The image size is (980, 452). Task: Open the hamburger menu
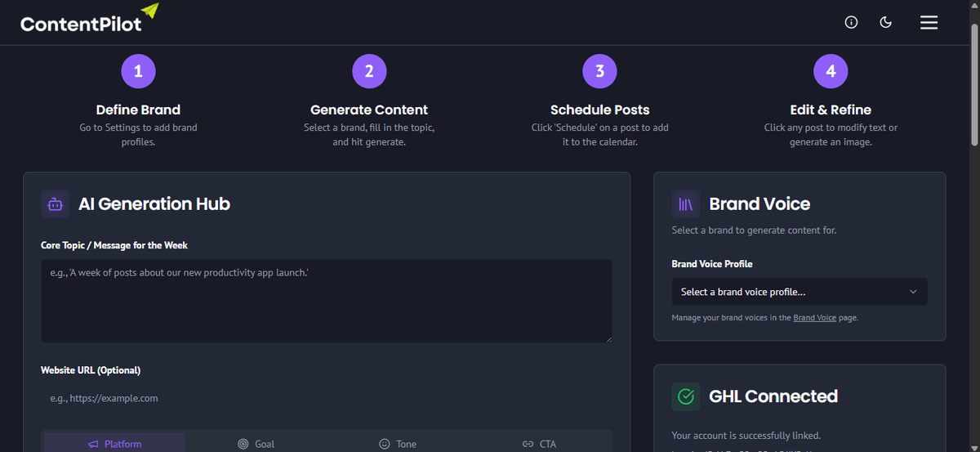929,22
